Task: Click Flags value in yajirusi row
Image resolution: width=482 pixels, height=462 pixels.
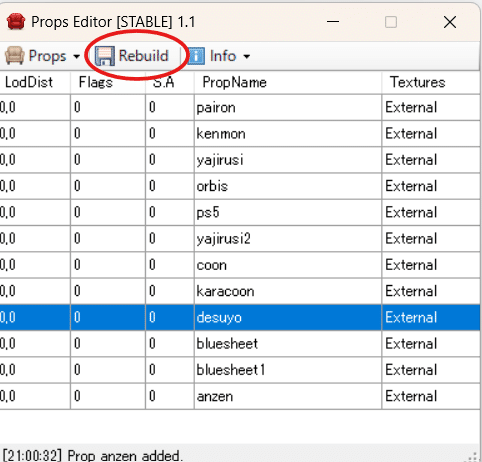Action: pos(108,160)
